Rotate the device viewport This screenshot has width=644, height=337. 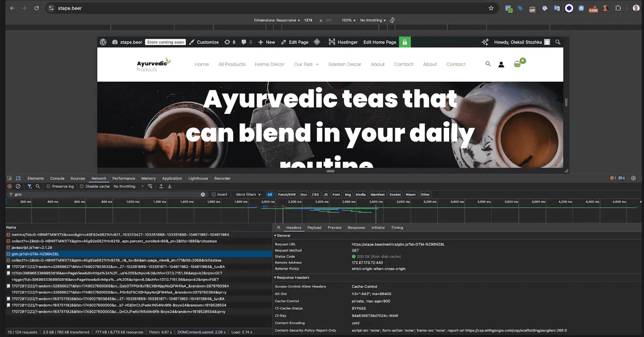point(392,20)
